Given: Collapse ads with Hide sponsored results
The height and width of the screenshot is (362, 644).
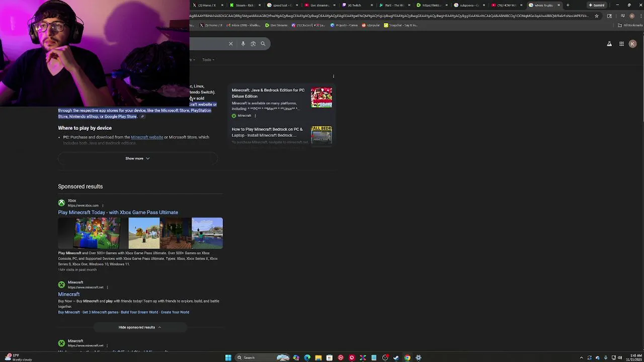Looking at the screenshot, I should pos(140,327).
